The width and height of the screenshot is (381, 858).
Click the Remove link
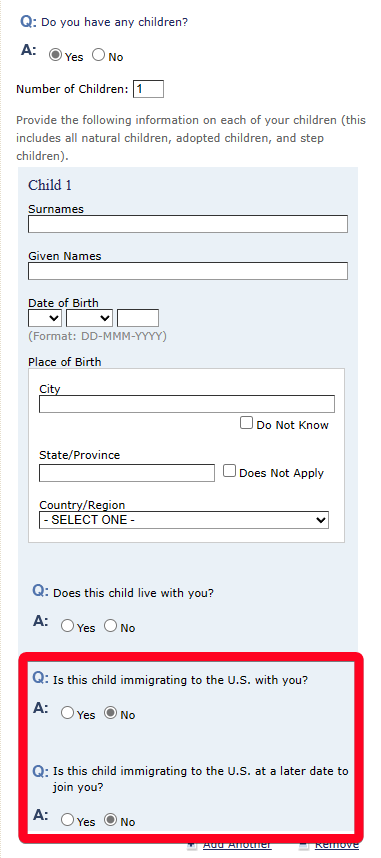coord(337,845)
